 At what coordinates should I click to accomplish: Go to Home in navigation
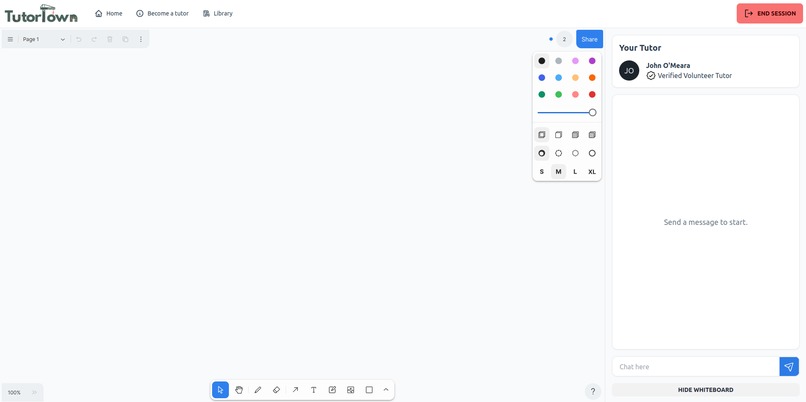pos(108,13)
